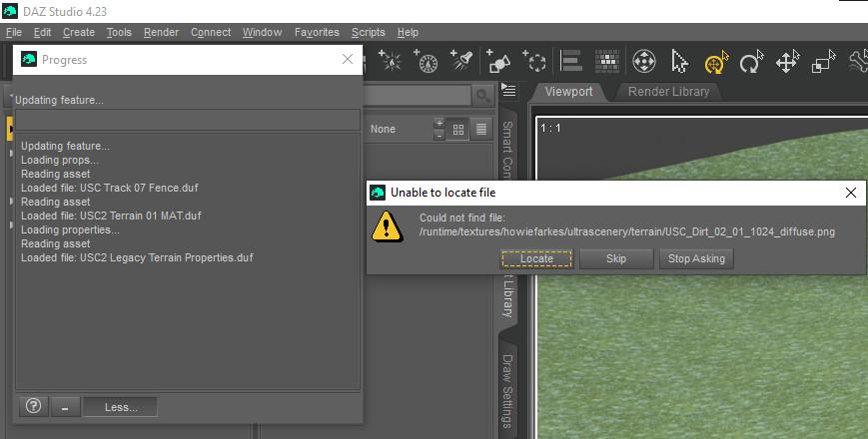
Task: Close the Unable to locate file dialog
Action: point(851,193)
